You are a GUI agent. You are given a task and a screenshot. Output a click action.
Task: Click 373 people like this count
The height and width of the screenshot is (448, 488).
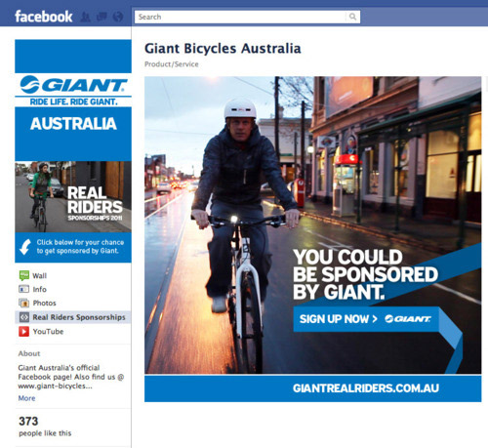click(45, 426)
